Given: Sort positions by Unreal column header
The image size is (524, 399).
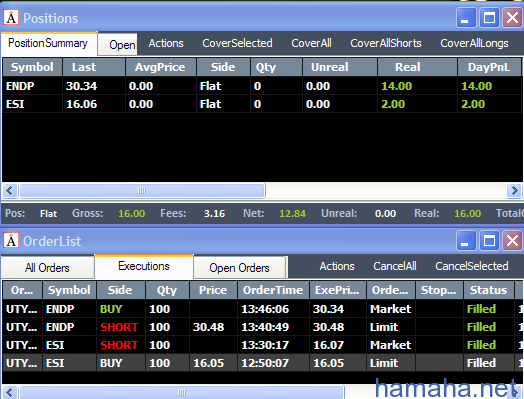Looking at the screenshot, I should pyautogui.click(x=340, y=67).
